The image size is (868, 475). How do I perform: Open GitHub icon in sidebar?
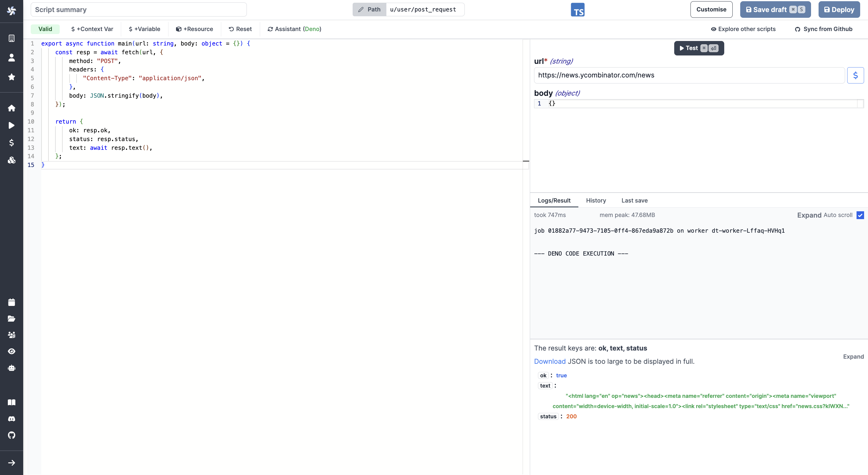point(11,435)
